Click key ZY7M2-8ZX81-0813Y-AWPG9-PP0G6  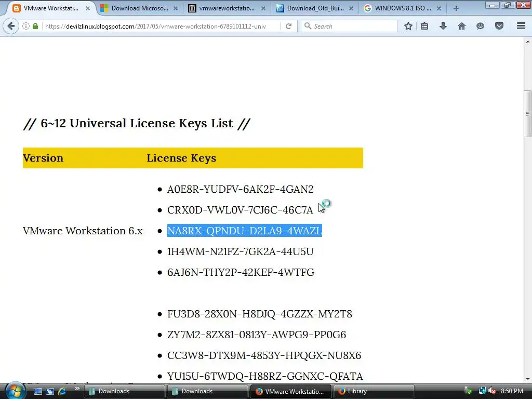(257, 335)
